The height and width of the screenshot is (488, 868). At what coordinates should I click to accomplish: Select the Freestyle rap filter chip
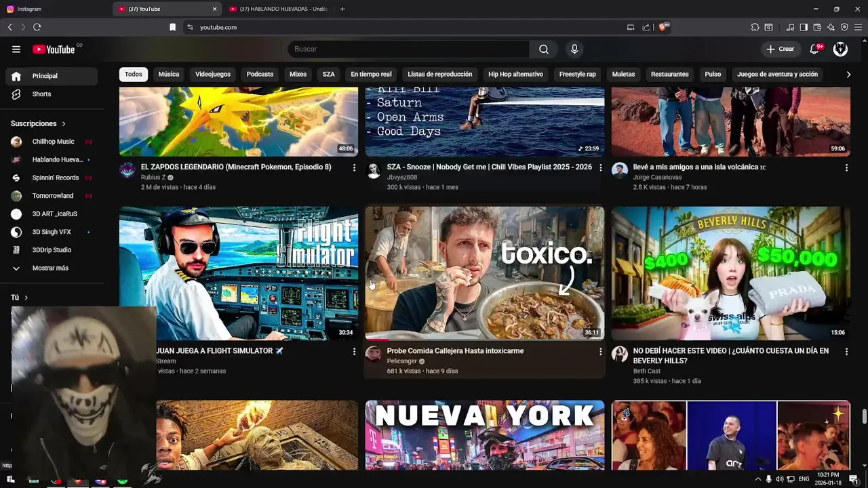(577, 75)
